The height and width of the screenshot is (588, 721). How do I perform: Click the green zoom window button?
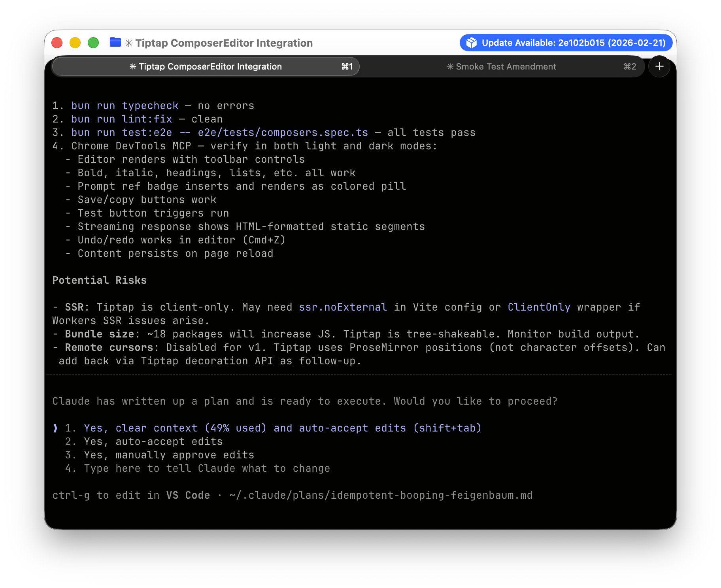[x=93, y=43]
